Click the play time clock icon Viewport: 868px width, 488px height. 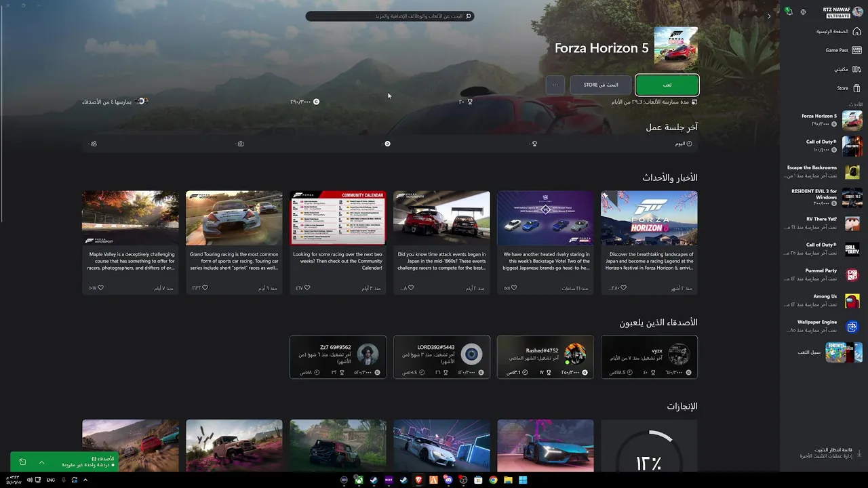(x=694, y=102)
